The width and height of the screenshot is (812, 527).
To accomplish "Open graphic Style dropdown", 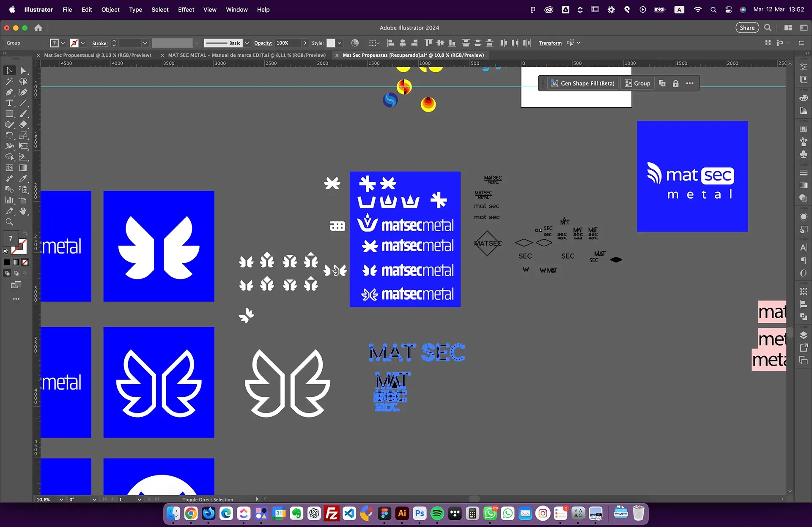I will [339, 43].
